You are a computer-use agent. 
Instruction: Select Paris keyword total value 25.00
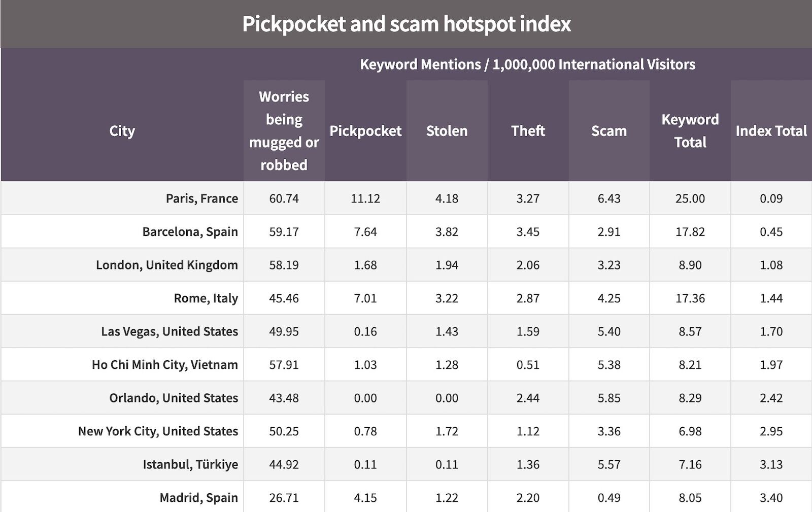click(690, 198)
